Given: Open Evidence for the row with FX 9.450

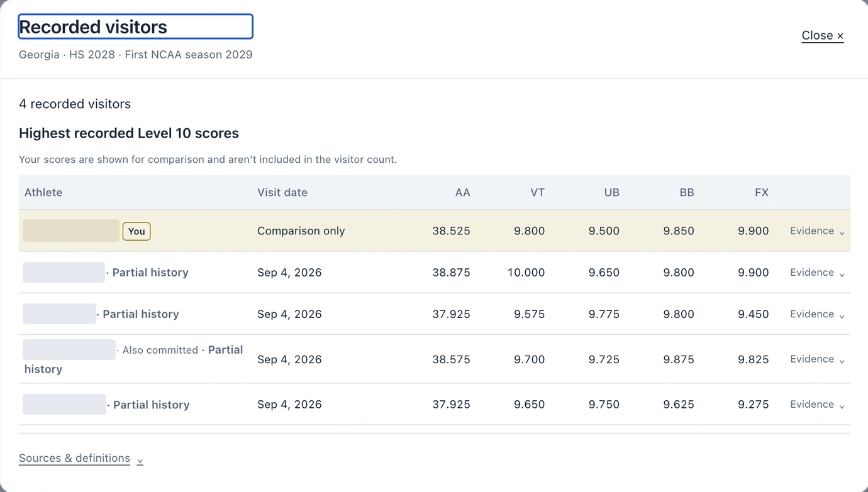Looking at the screenshot, I should point(817,314).
